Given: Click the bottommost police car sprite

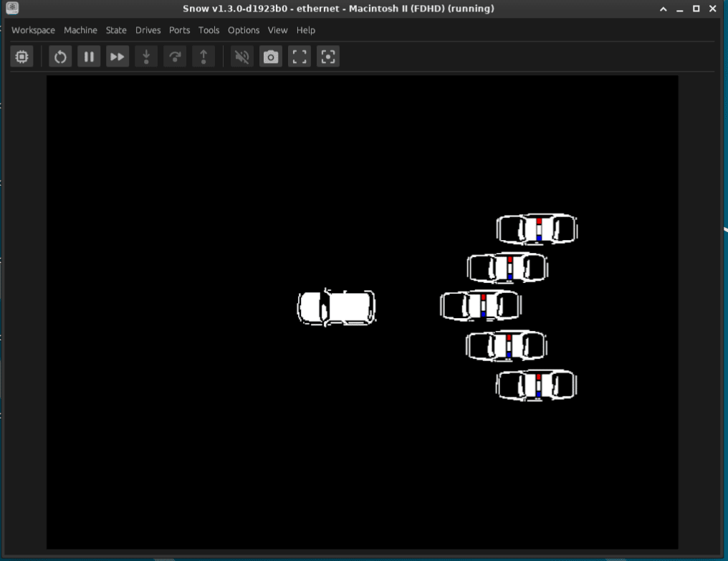Looking at the screenshot, I should click(536, 385).
